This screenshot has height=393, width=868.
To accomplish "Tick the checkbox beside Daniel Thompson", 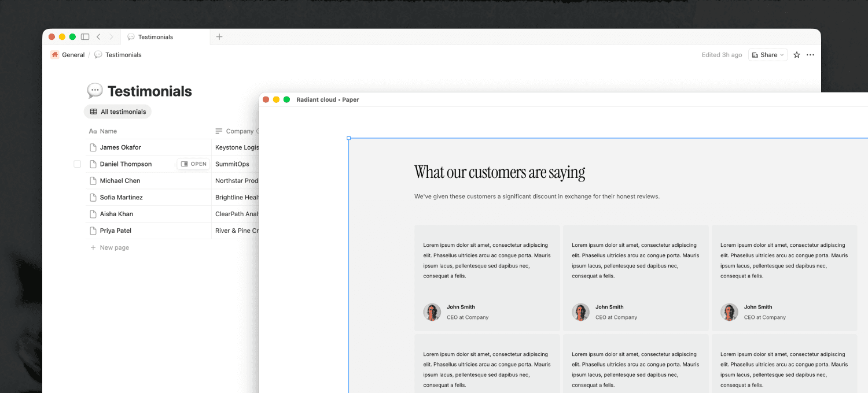I will point(78,164).
